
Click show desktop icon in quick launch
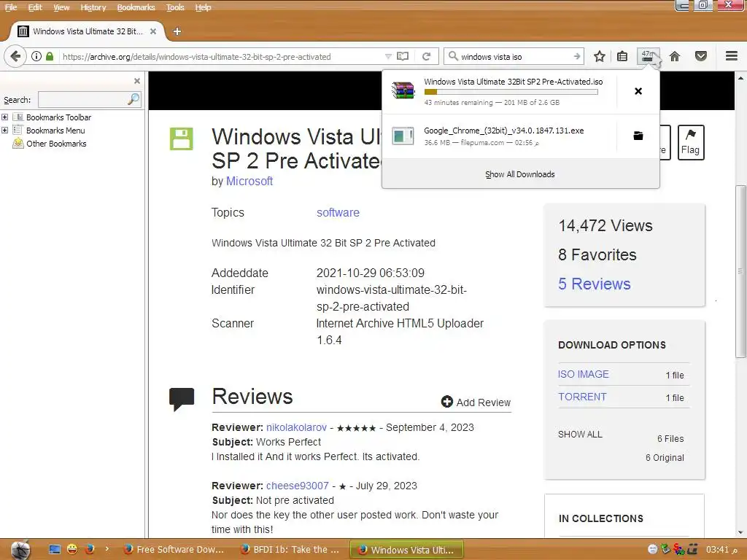tap(55, 550)
